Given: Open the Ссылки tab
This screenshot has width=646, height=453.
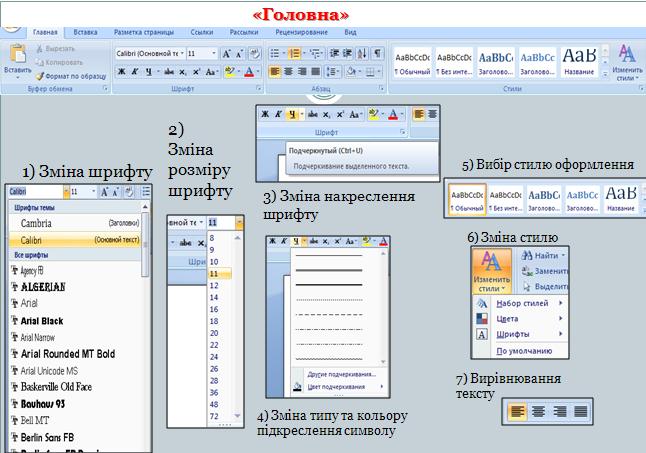Looking at the screenshot, I should pyautogui.click(x=202, y=32).
